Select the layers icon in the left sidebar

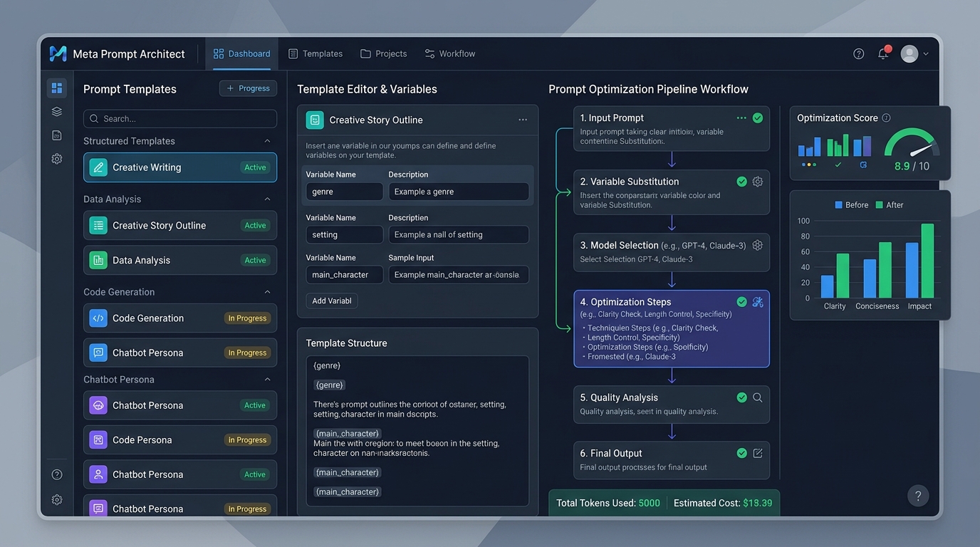(57, 112)
